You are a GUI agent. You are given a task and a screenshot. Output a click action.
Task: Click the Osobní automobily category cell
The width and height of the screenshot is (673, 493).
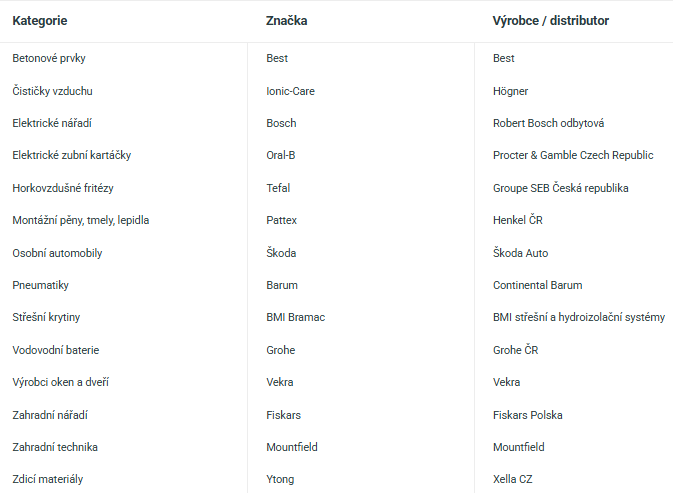(x=57, y=253)
